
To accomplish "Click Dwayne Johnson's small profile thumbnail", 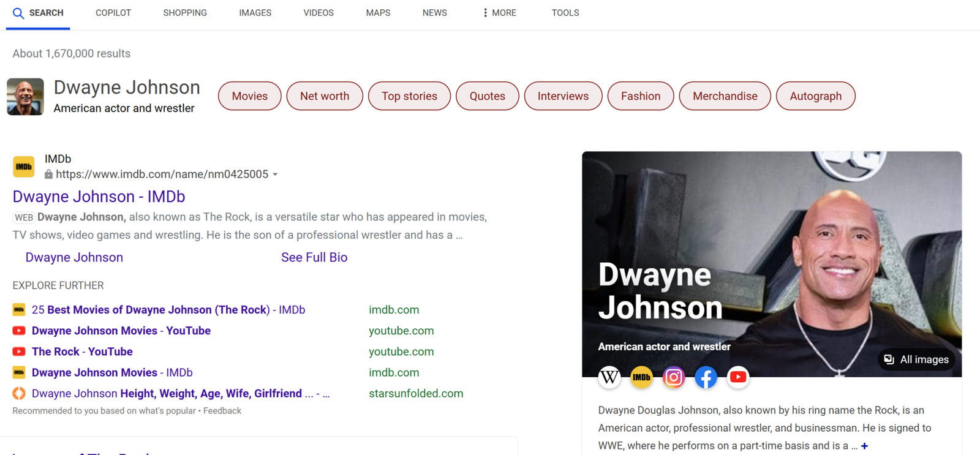I will [25, 97].
